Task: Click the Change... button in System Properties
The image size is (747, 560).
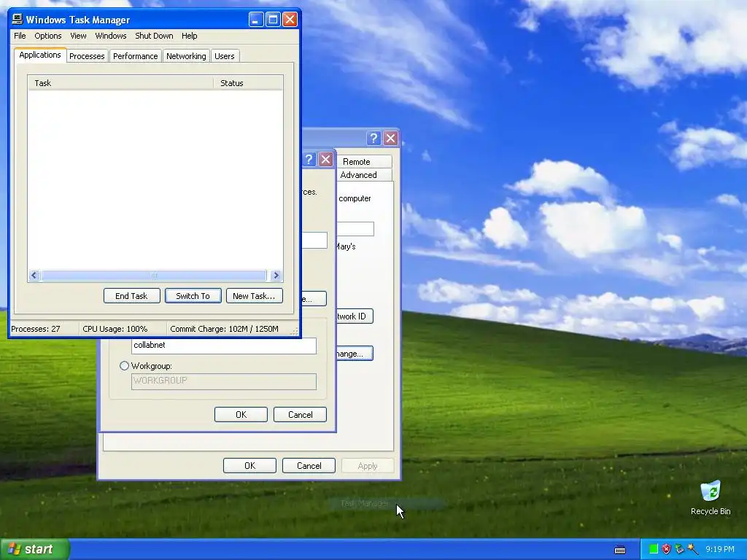Action: 355,354
